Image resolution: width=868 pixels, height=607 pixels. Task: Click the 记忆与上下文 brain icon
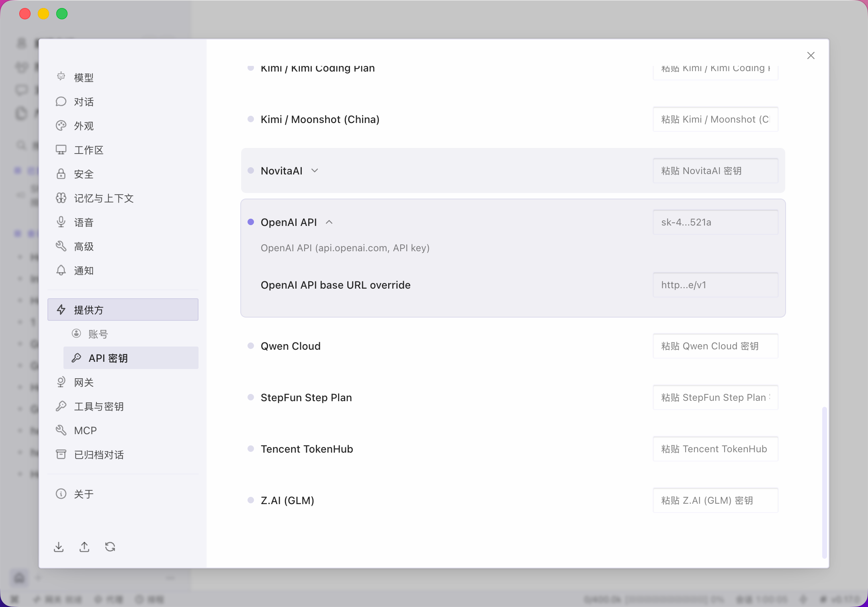[61, 198]
